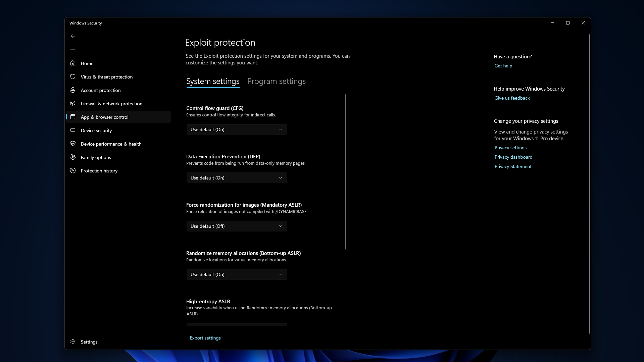Click the High-entropy ASLR heading

208,302
